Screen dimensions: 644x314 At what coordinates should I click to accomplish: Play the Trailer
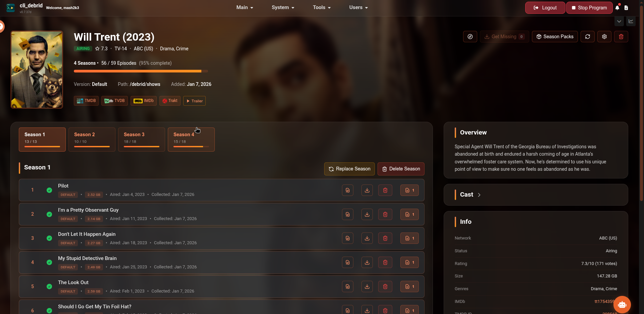tap(194, 101)
